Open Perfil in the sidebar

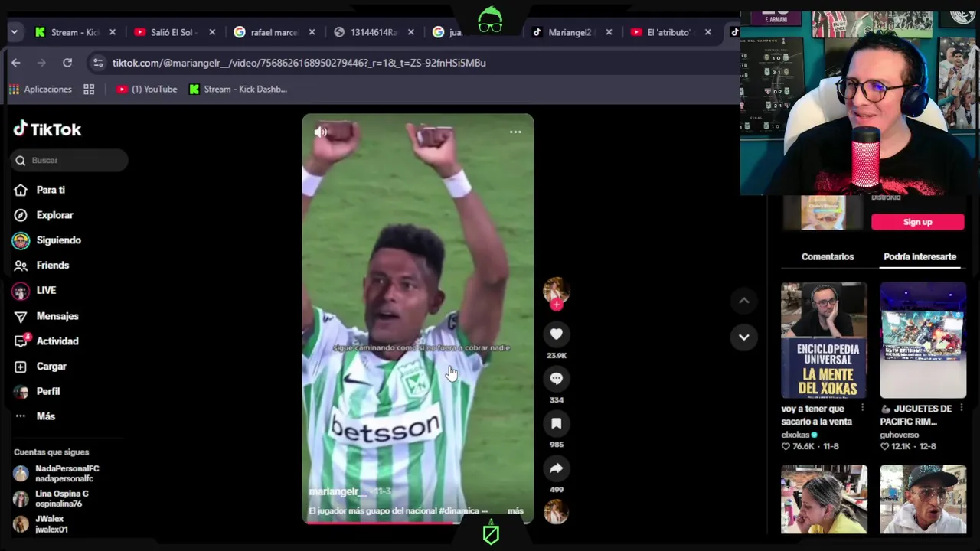(x=37, y=391)
